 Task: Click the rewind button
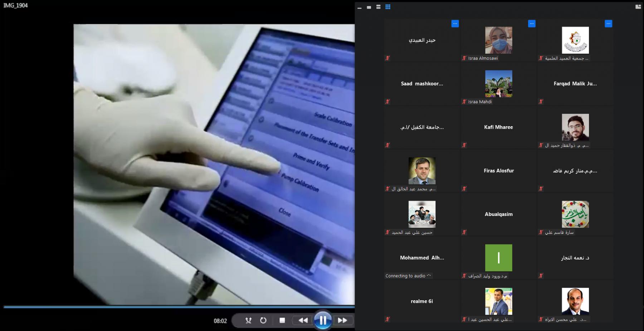(303, 320)
